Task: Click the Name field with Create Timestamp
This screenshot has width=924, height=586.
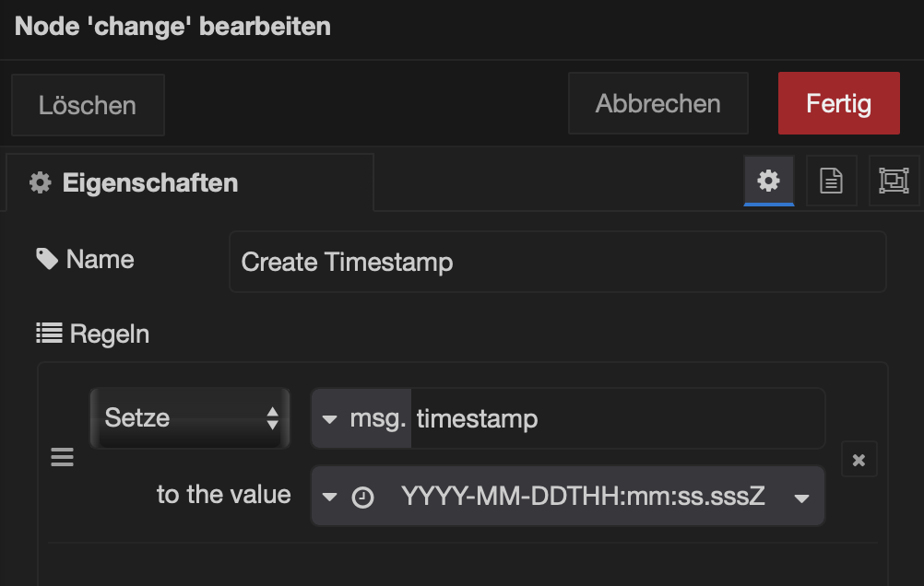Action: point(557,262)
